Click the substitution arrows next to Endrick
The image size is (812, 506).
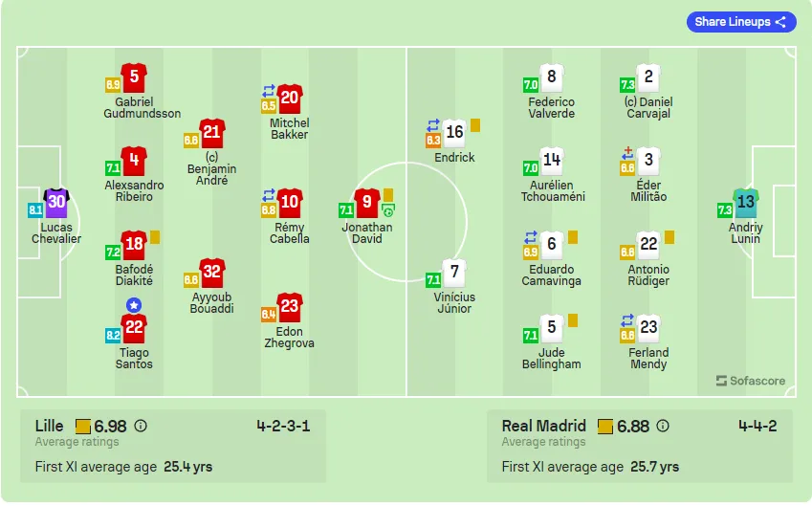(433, 125)
